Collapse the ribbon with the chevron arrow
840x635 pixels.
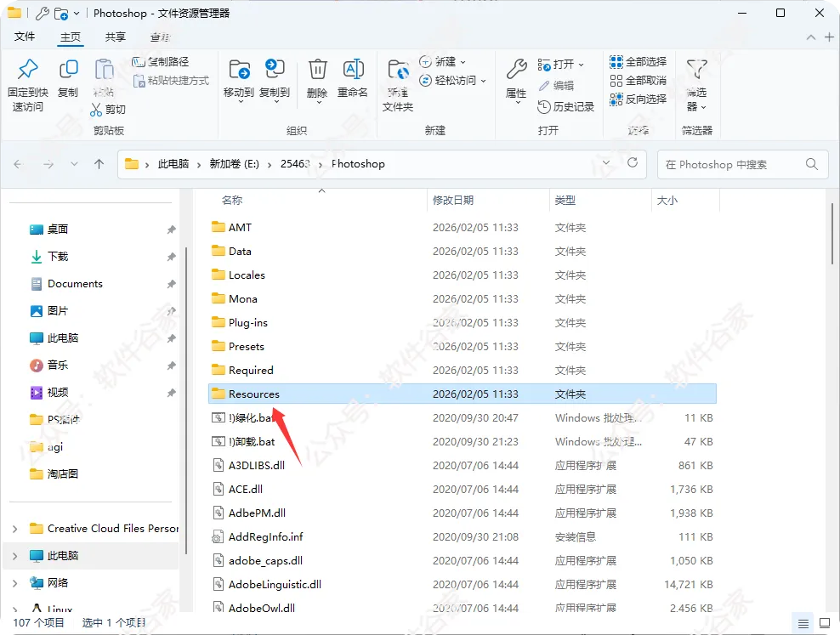point(811,37)
